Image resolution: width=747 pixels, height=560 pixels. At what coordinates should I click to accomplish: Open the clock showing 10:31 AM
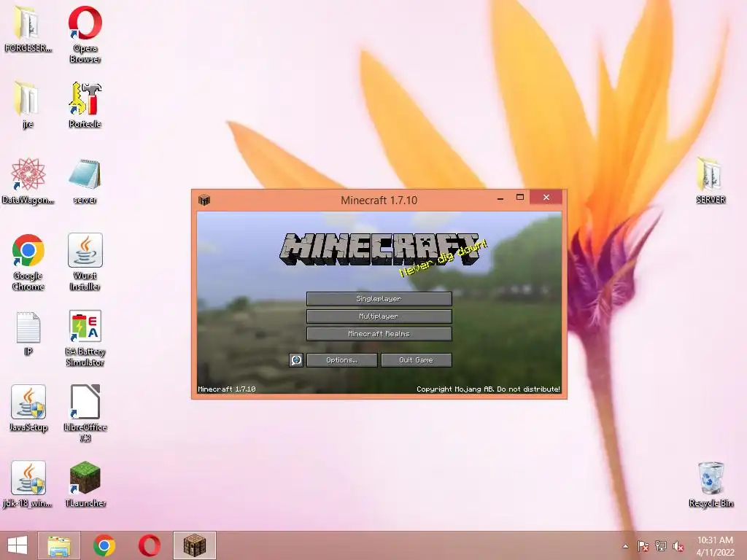715,545
